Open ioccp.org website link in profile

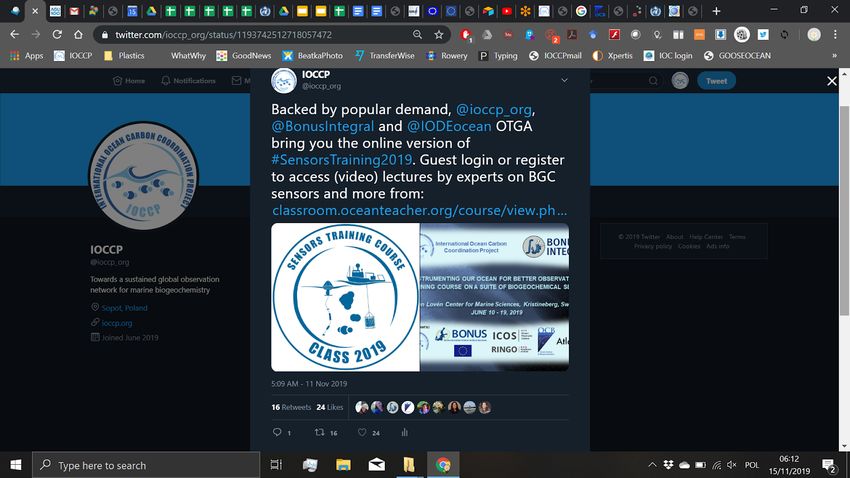(x=117, y=323)
